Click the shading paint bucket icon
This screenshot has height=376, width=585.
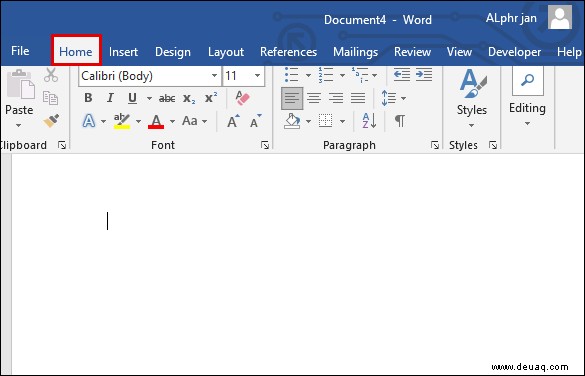292,121
